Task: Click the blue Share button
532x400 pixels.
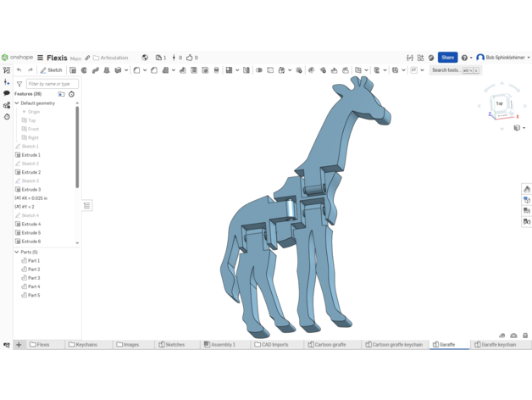Action: [x=447, y=58]
